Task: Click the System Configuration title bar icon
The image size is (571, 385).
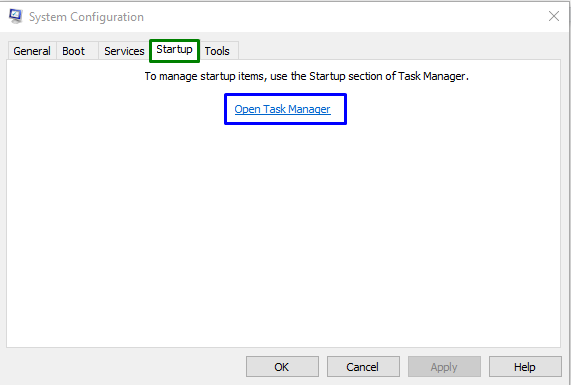Action: 16,16
